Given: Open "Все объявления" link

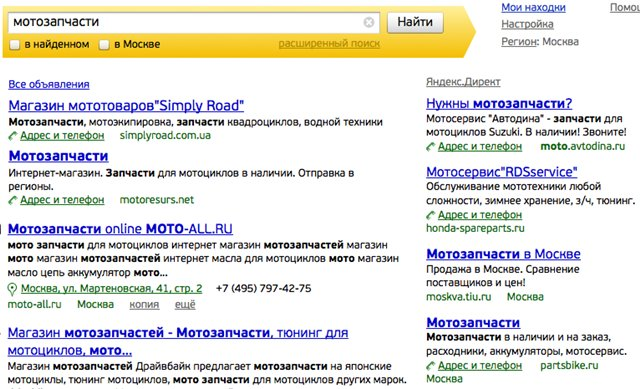Looking at the screenshot, I should (49, 84).
